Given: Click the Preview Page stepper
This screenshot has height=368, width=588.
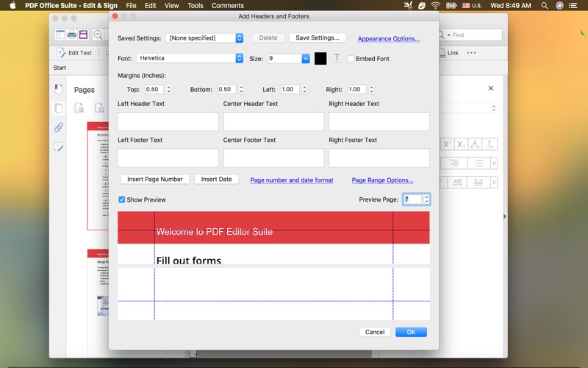Looking at the screenshot, I should pos(426,199).
